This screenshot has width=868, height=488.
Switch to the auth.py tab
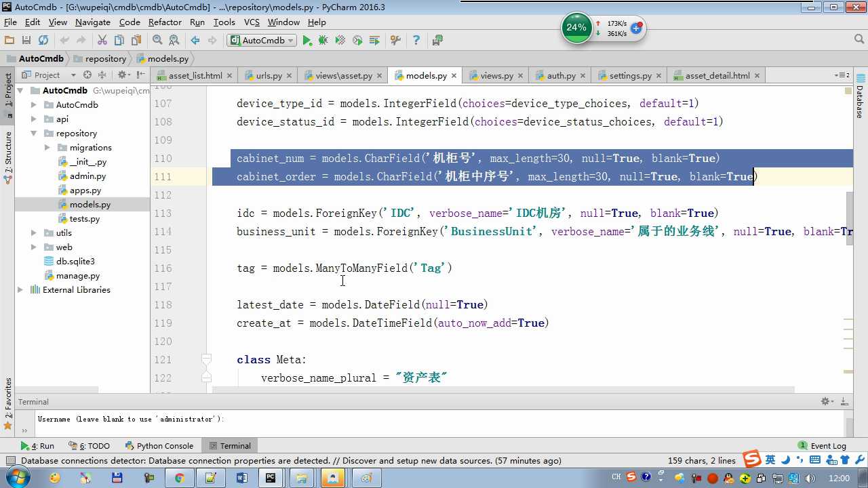[x=561, y=76]
